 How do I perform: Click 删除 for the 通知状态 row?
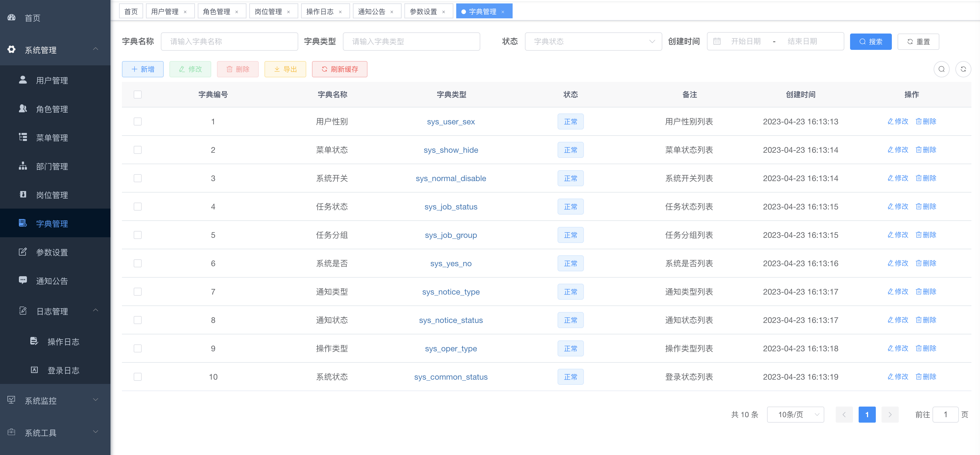926,320
